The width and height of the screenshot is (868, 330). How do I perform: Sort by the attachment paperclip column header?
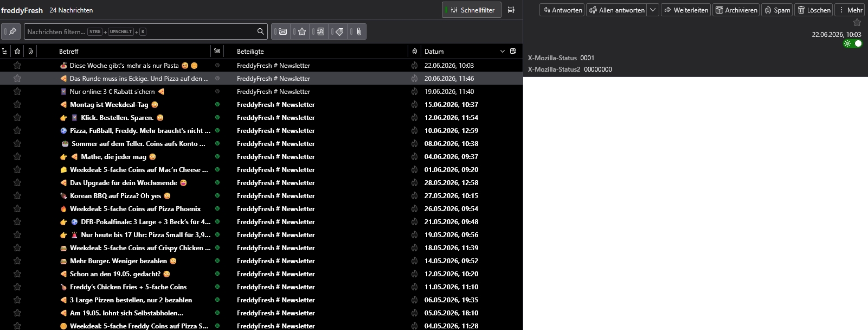[x=30, y=51]
